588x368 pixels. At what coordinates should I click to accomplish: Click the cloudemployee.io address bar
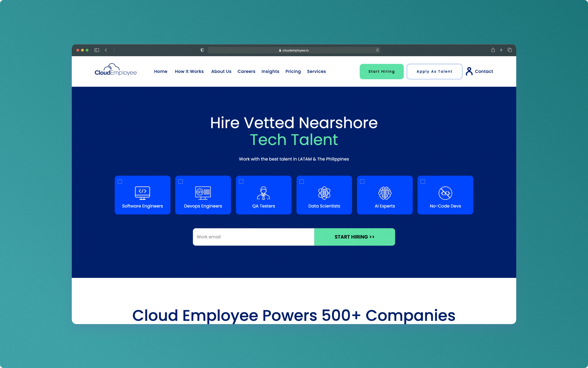tap(294, 50)
